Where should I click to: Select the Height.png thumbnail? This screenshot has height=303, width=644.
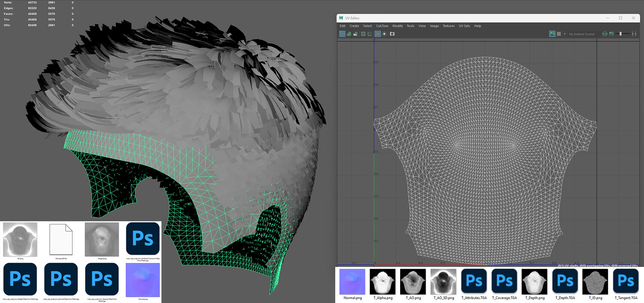(102, 239)
